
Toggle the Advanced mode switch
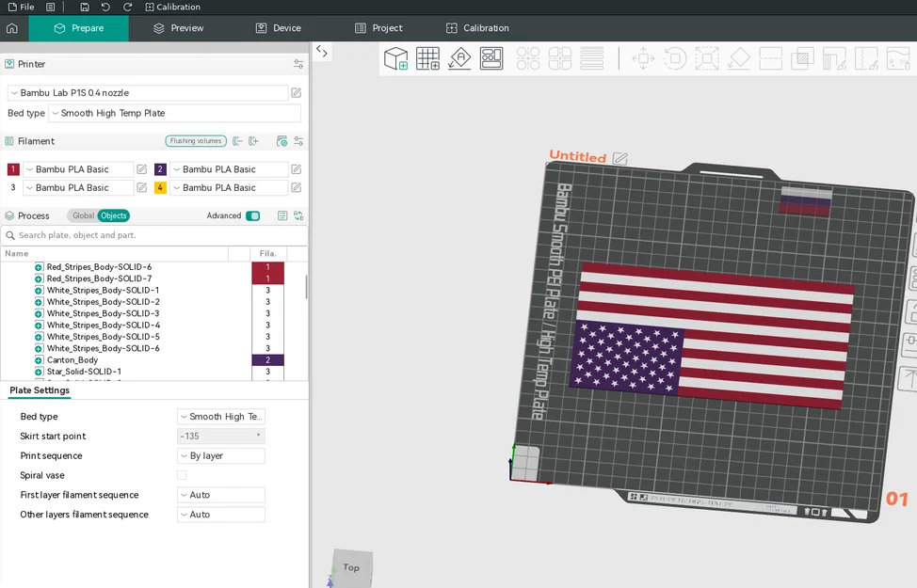coord(252,215)
